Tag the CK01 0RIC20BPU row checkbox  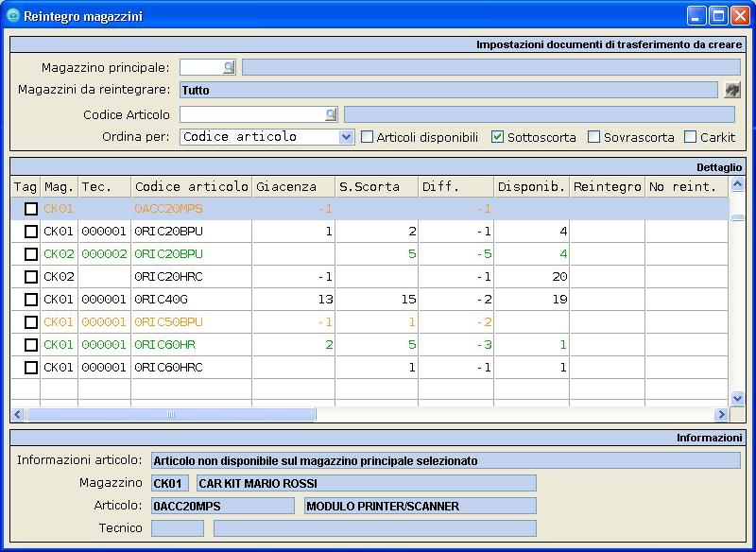click(31, 232)
